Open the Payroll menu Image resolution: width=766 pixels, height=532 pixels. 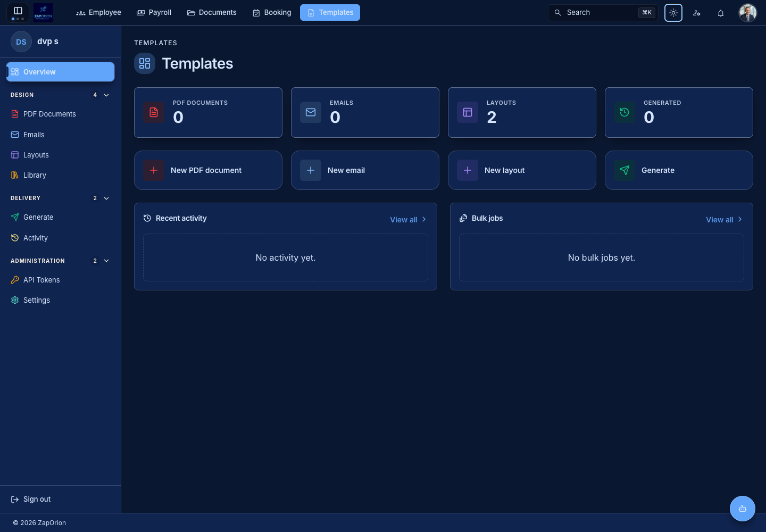pos(154,12)
